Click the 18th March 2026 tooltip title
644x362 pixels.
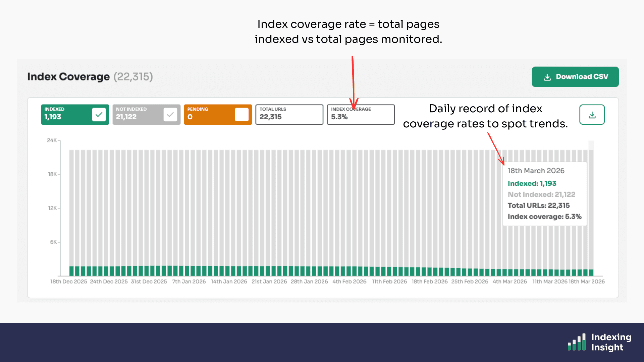536,171
